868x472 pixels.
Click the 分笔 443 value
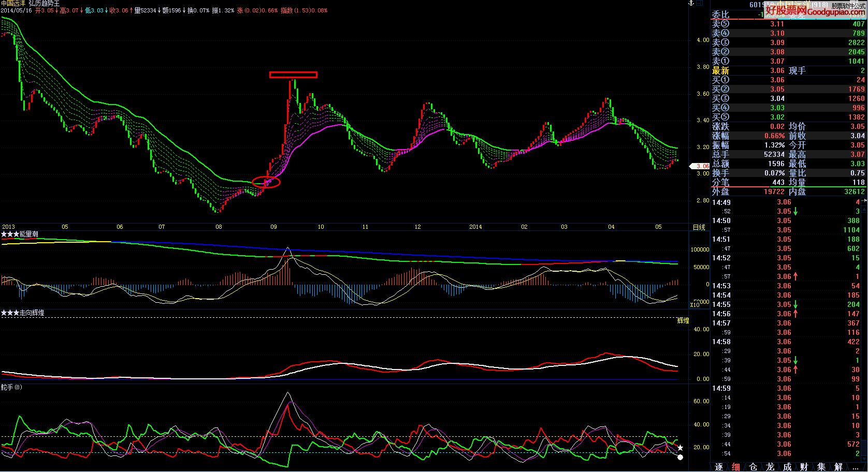coord(778,182)
